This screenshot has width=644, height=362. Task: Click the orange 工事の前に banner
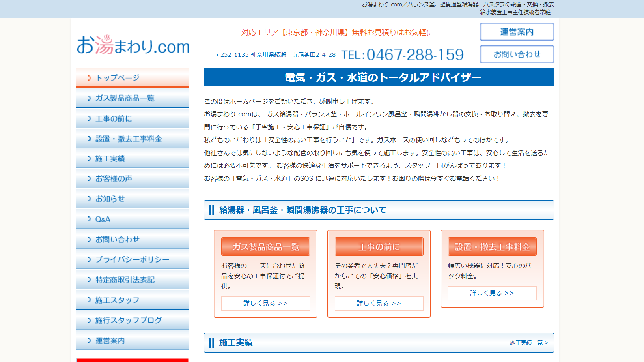379,247
